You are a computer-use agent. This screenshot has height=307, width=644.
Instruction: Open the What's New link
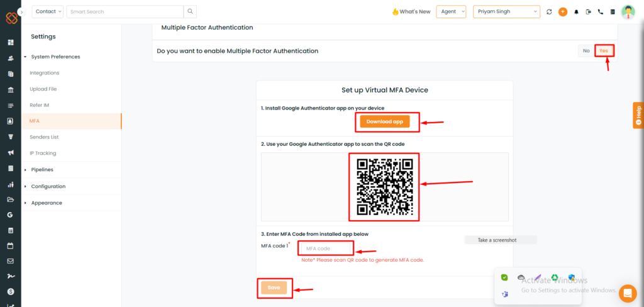click(x=411, y=11)
